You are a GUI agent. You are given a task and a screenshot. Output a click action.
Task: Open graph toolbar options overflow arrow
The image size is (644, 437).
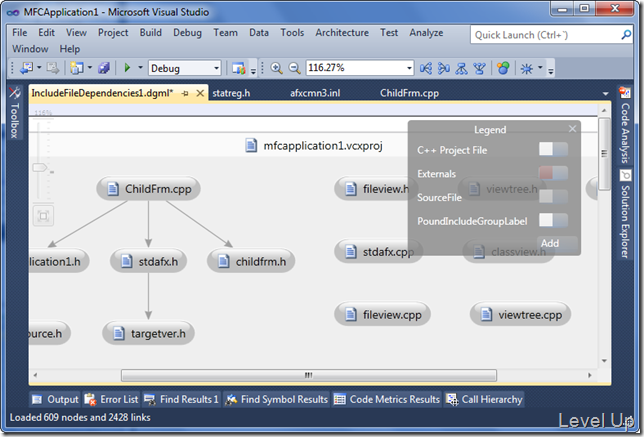(551, 71)
